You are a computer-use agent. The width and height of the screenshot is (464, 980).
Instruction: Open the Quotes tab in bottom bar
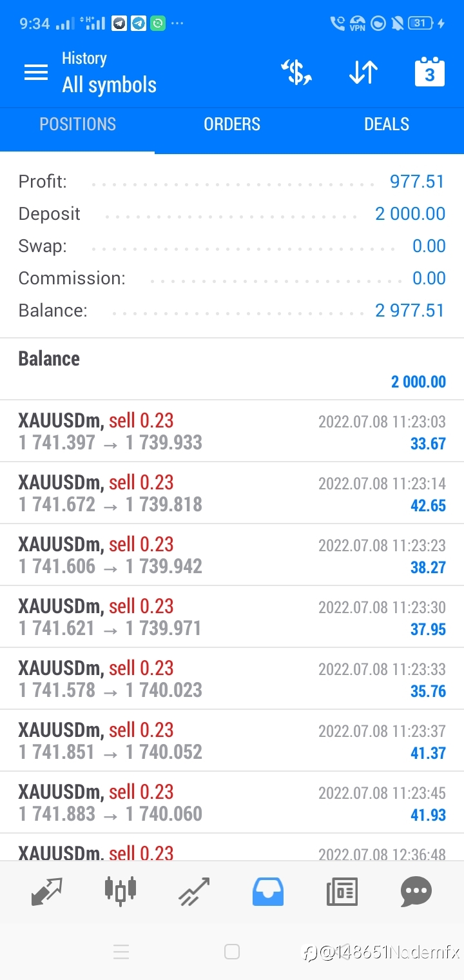47,892
